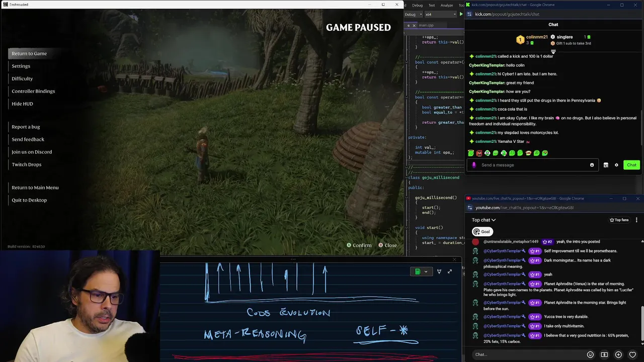
Task: Open YouTube chat three-dot options menu
Action: tap(636, 220)
